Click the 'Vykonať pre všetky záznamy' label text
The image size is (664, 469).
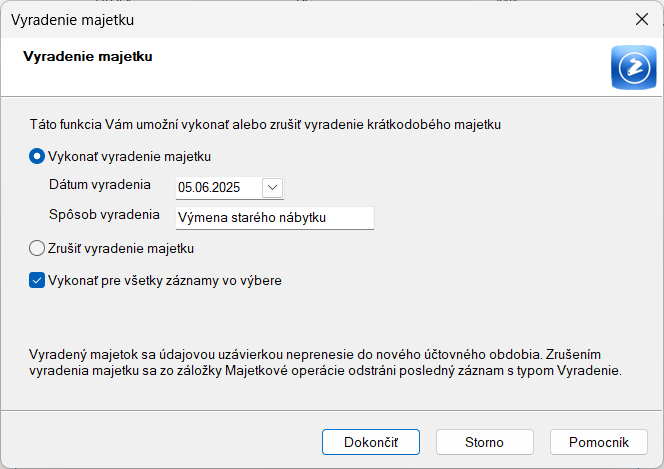165,281
